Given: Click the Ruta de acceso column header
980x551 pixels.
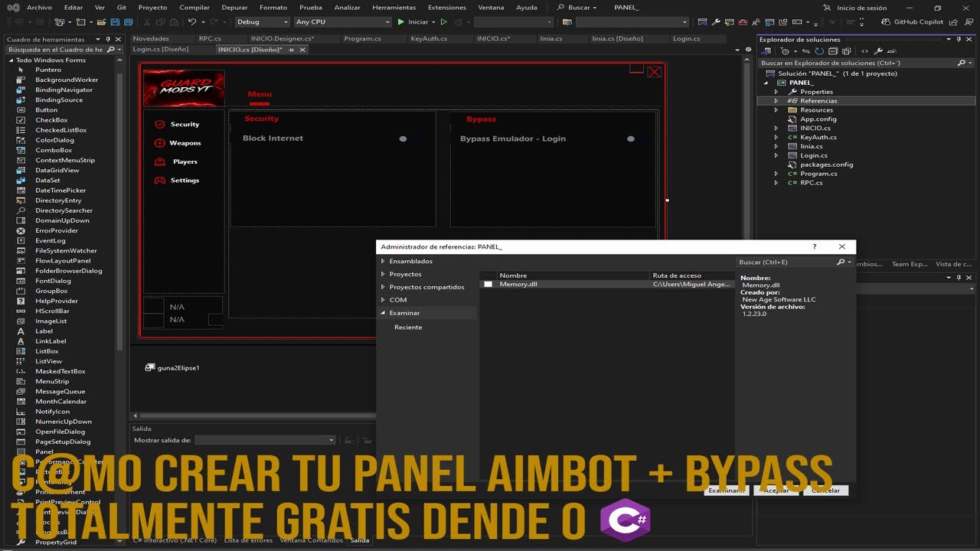Looking at the screenshot, I should click(691, 275).
